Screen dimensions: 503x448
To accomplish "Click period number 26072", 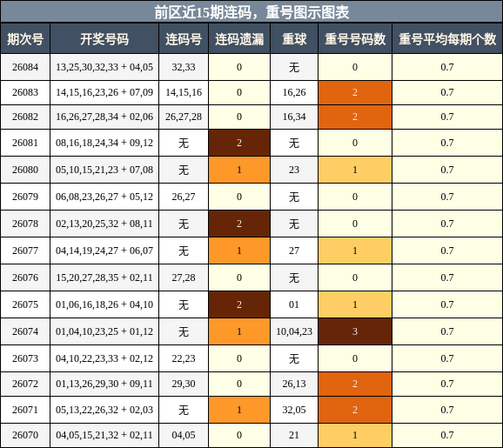I will coord(25,384).
